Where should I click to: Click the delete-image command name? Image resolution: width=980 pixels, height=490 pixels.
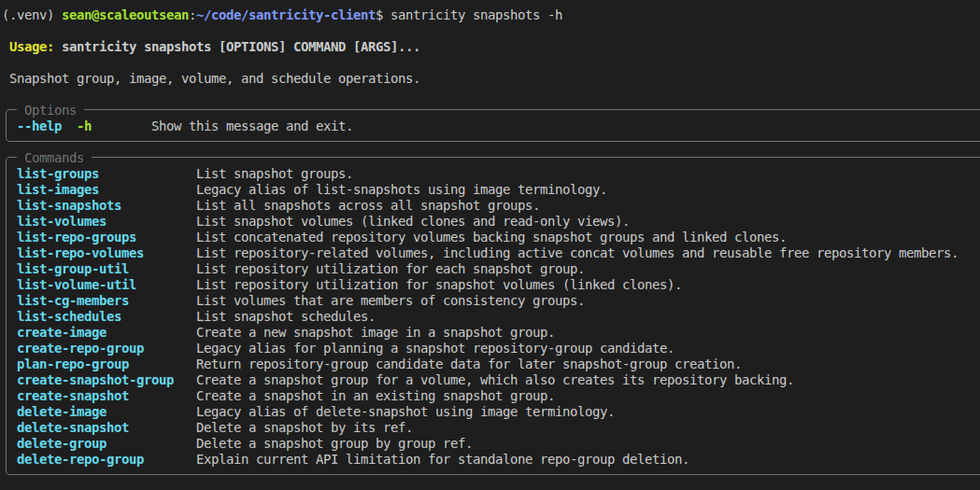tap(62, 412)
